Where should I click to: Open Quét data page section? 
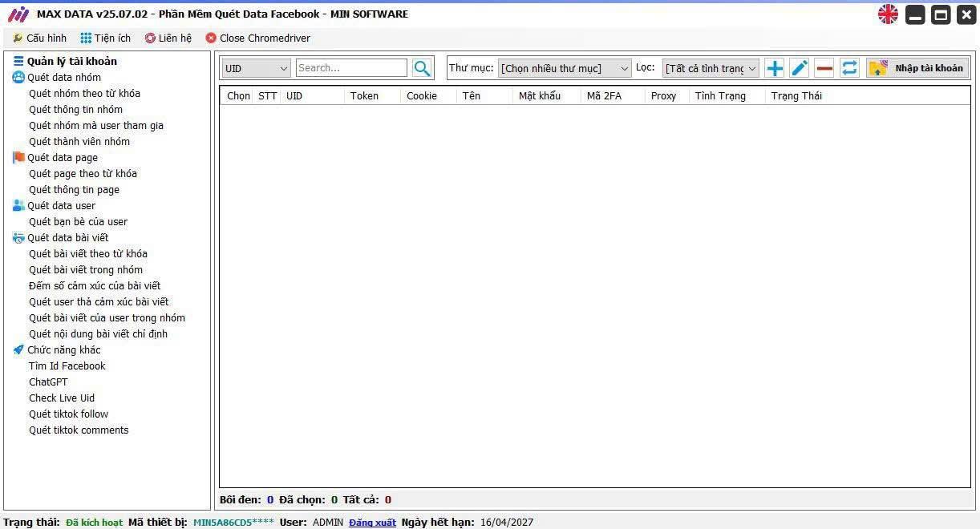click(x=62, y=158)
